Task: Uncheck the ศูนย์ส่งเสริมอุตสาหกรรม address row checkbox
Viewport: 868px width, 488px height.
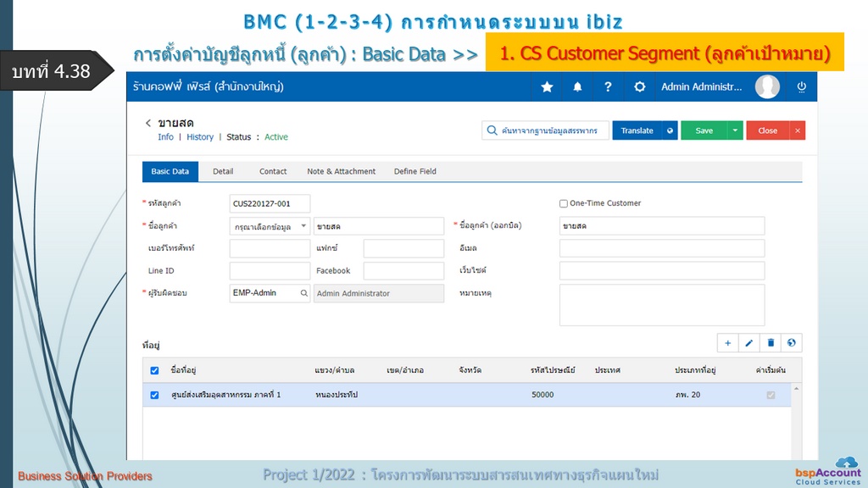Action: tap(154, 395)
